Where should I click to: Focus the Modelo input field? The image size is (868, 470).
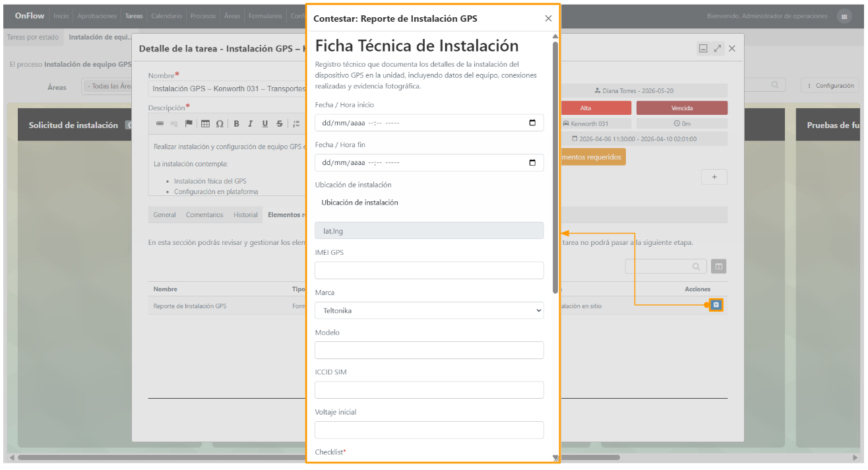(x=429, y=350)
